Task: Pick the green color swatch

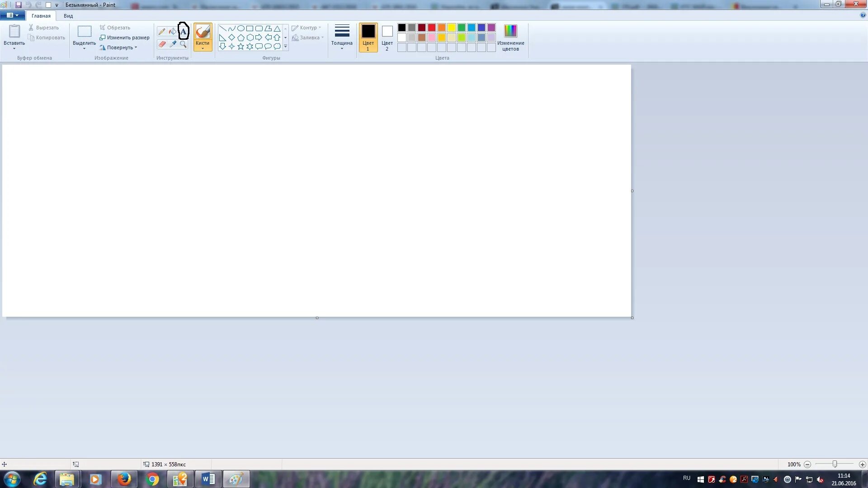Action: click(x=462, y=28)
